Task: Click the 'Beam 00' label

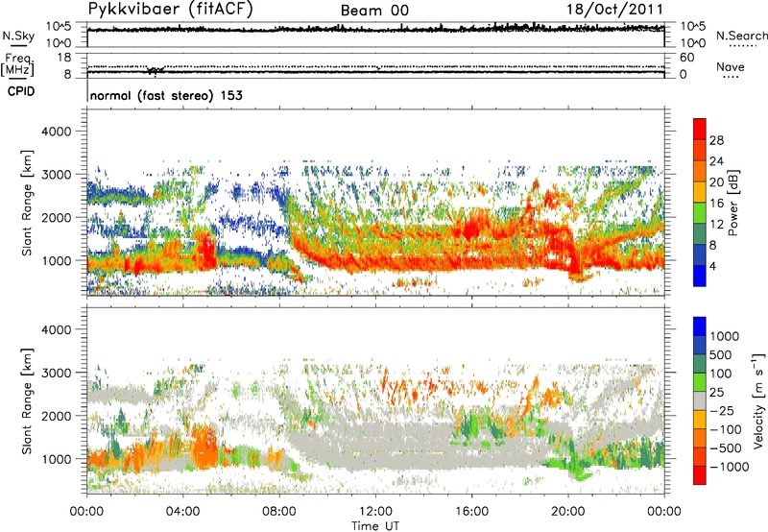Action: click(374, 11)
